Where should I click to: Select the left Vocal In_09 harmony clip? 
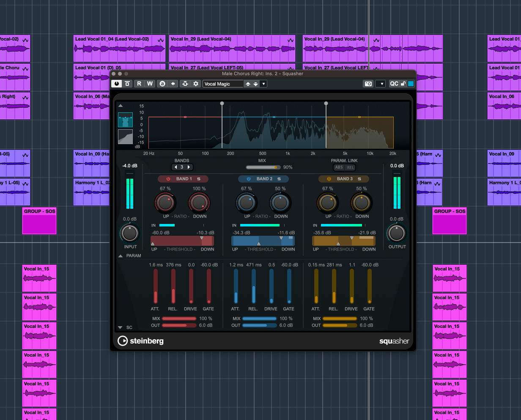coord(92,163)
